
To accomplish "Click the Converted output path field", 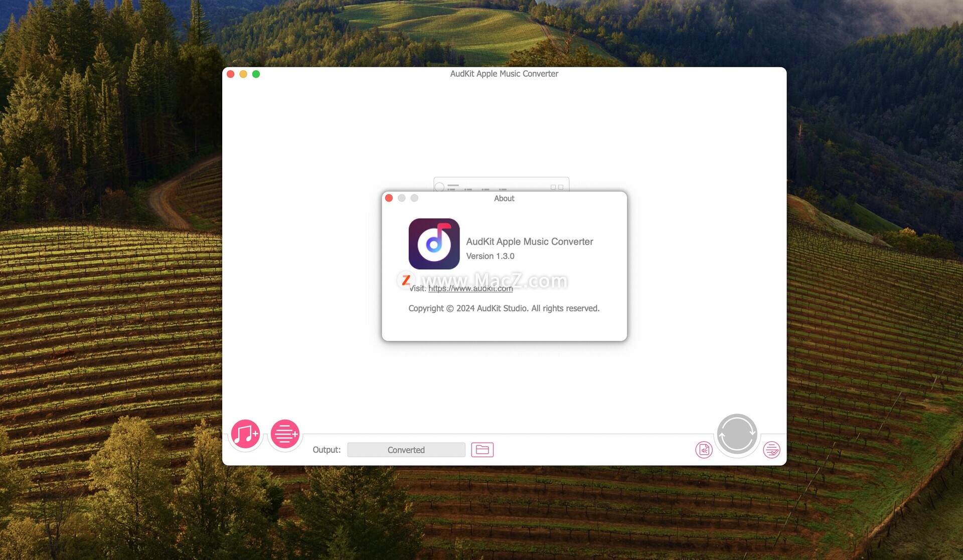I will [406, 450].
